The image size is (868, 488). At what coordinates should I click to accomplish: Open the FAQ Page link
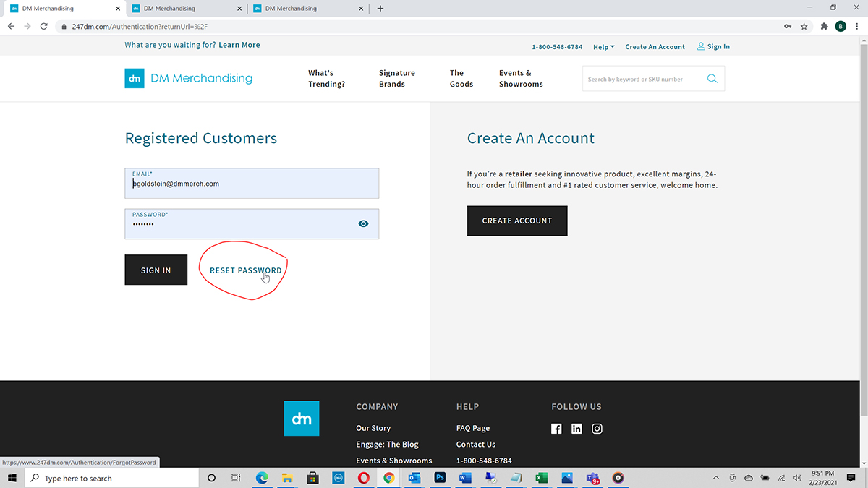click(x=473, y=428)
